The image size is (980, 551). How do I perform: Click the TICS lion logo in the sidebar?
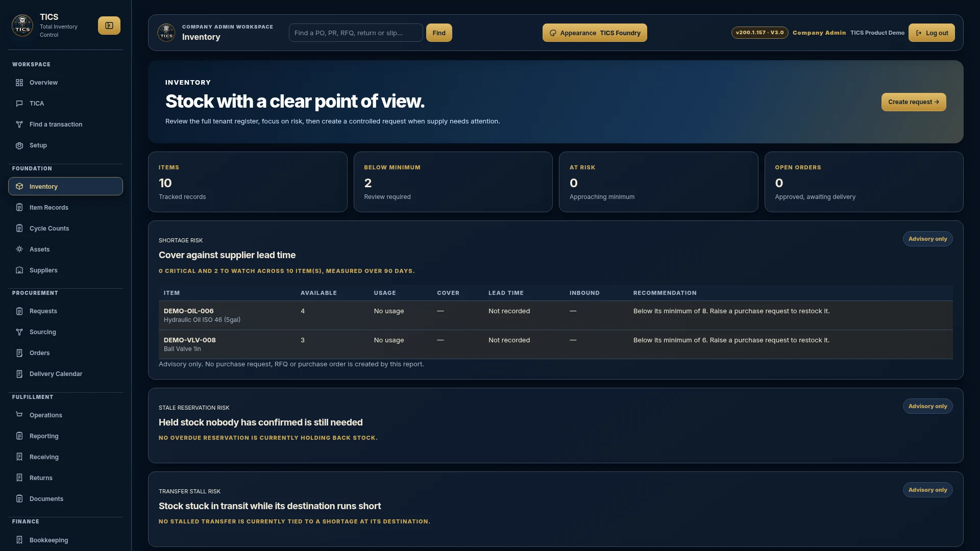coord(22,26)
